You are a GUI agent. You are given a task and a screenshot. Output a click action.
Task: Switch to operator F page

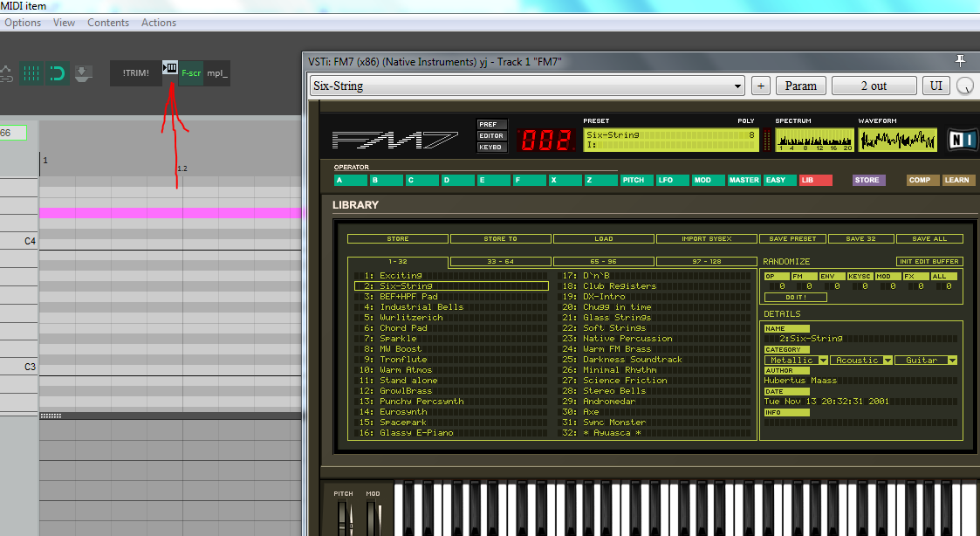pyautogui.click(x=530, y=180)
